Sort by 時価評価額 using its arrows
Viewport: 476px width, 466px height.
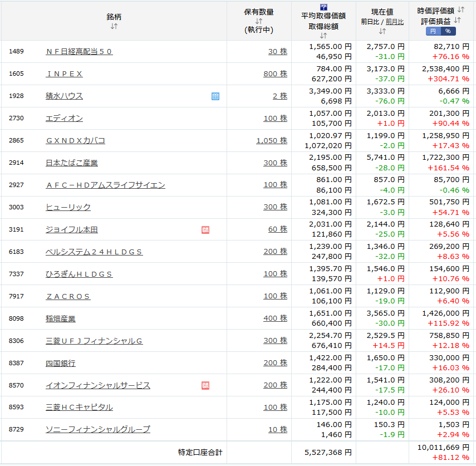tap(461, 9)
